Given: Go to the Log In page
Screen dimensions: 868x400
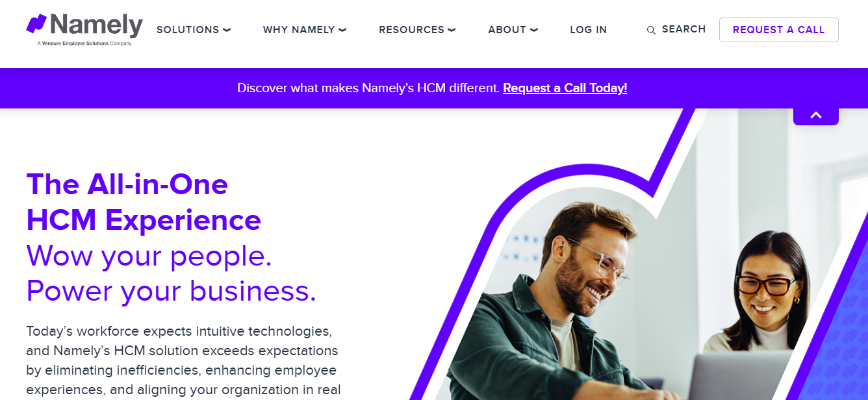Looking at the screenshot, I should [588, 30].
